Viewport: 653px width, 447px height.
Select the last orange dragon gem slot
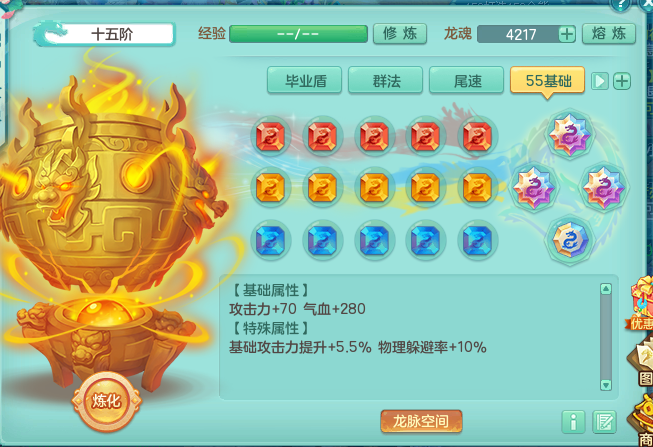477,187
